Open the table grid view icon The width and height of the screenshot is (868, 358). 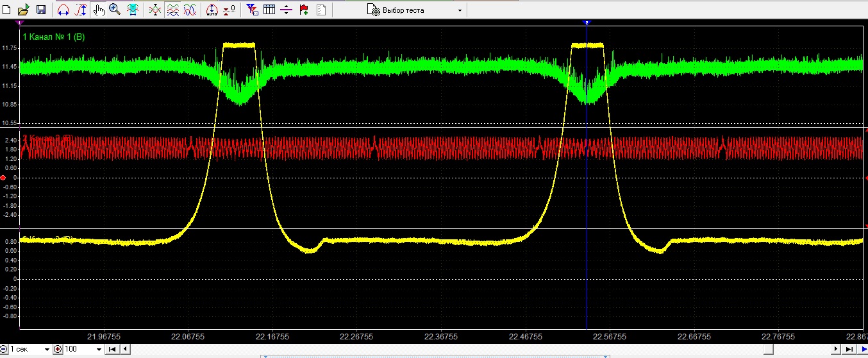pos(269,10)
